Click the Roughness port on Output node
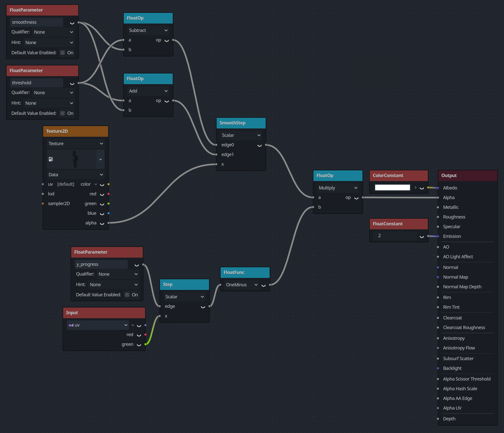This screenshot has width=504, height=433. coord(438,217)
